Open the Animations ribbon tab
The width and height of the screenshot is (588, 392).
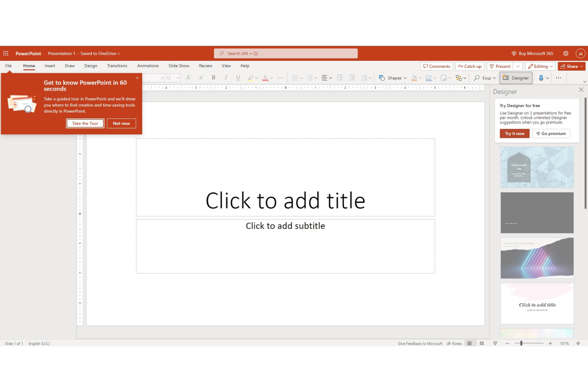click(x=148, y=66)
